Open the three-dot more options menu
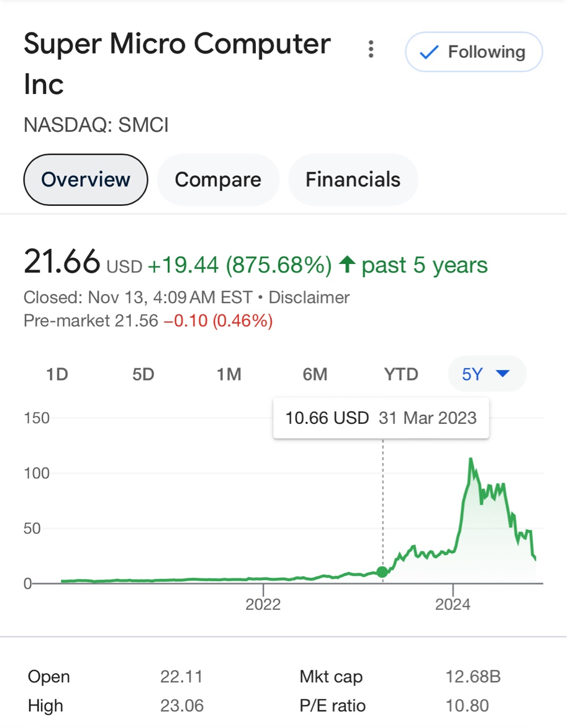This screenshot has width=567, height=728. click(371, 49)
